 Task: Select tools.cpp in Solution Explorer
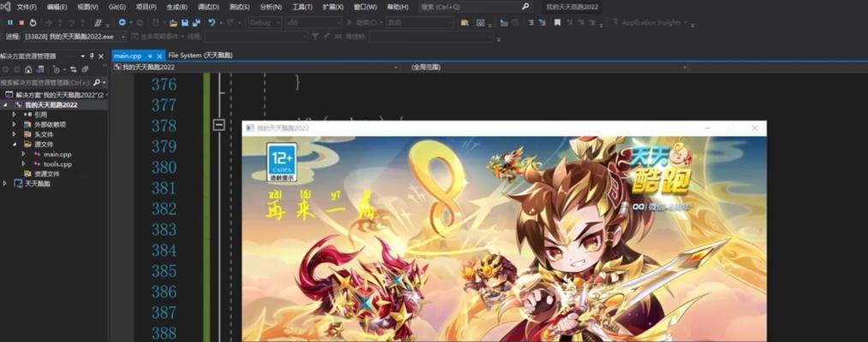point(57,164)
